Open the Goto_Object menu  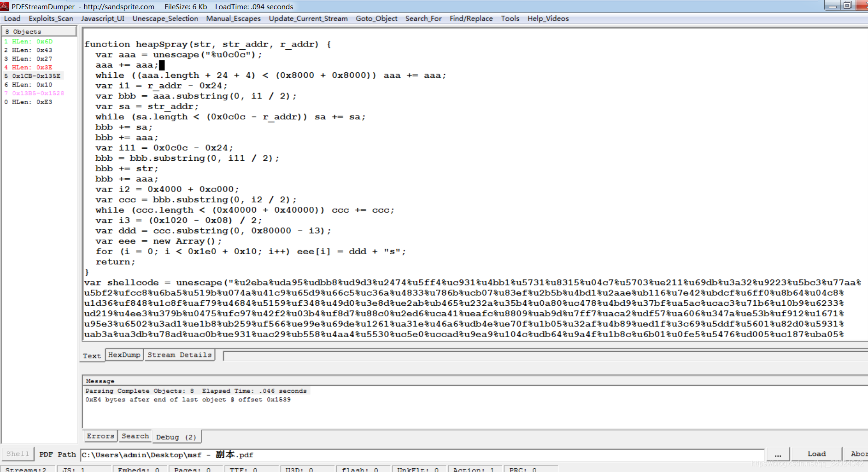tap(376, 18)
